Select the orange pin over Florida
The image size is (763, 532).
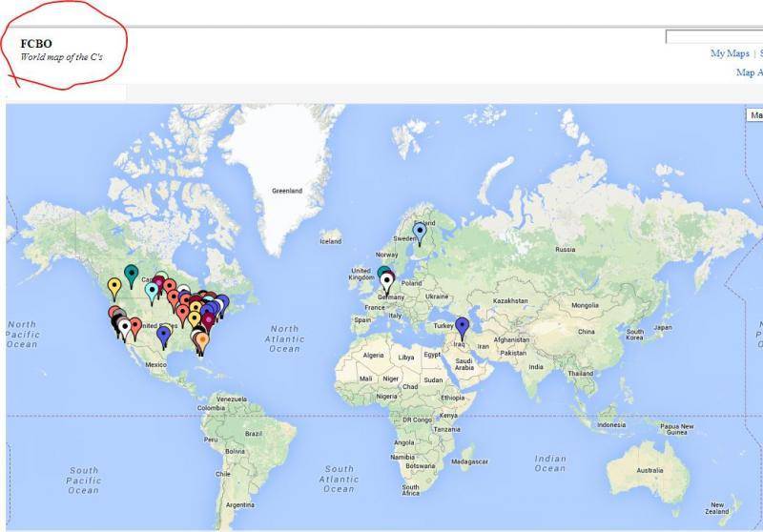tap(202, 340)
